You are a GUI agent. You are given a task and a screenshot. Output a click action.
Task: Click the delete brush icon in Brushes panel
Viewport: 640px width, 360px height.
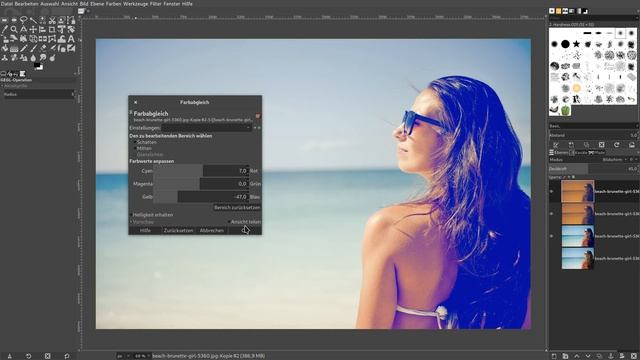click(601, 144)
